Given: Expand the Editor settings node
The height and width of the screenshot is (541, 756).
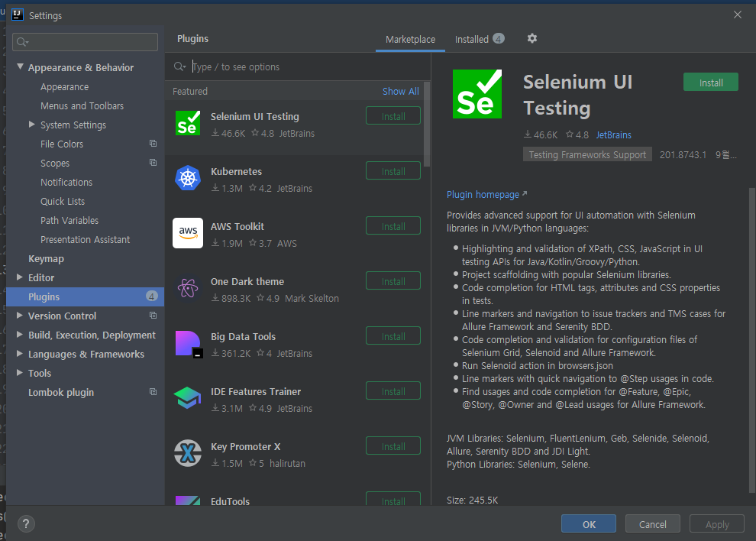Looking at the screenshot, I should 20,277.
